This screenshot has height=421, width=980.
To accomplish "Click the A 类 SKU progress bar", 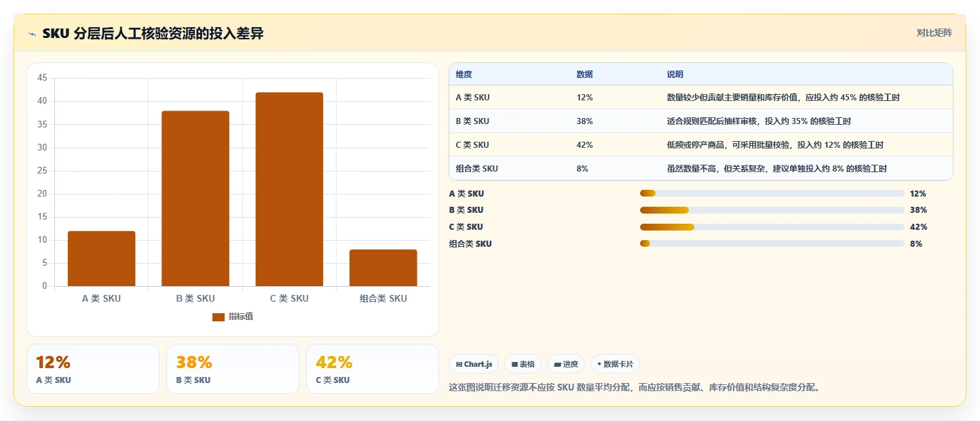I will [x=772, y=194].
